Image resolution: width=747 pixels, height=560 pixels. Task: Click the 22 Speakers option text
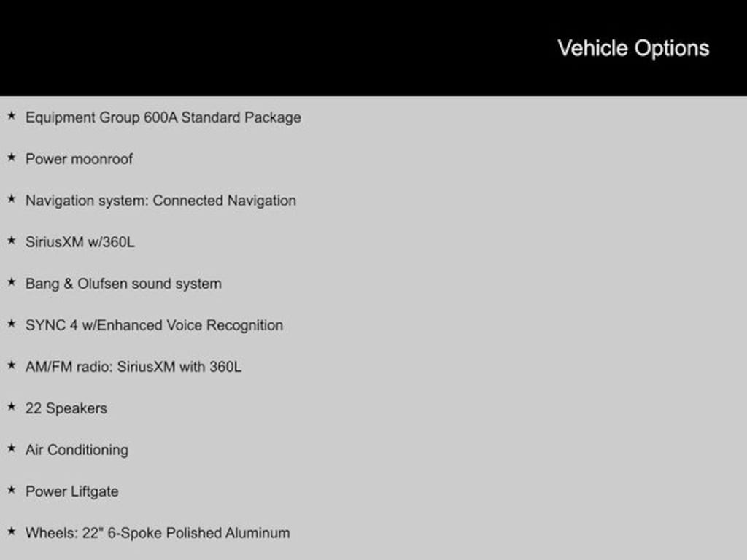[x=66, y=408]
